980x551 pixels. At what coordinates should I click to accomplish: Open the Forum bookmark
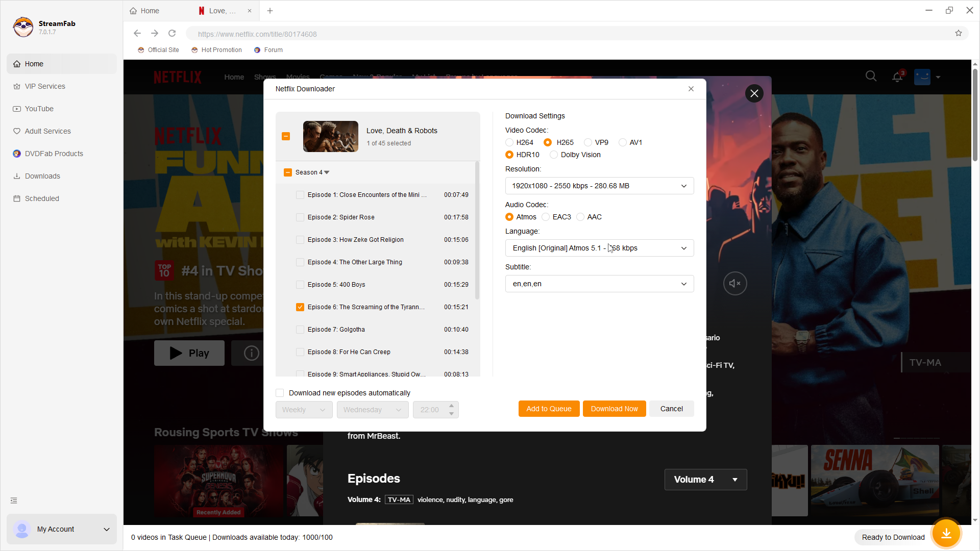(268, 50)
